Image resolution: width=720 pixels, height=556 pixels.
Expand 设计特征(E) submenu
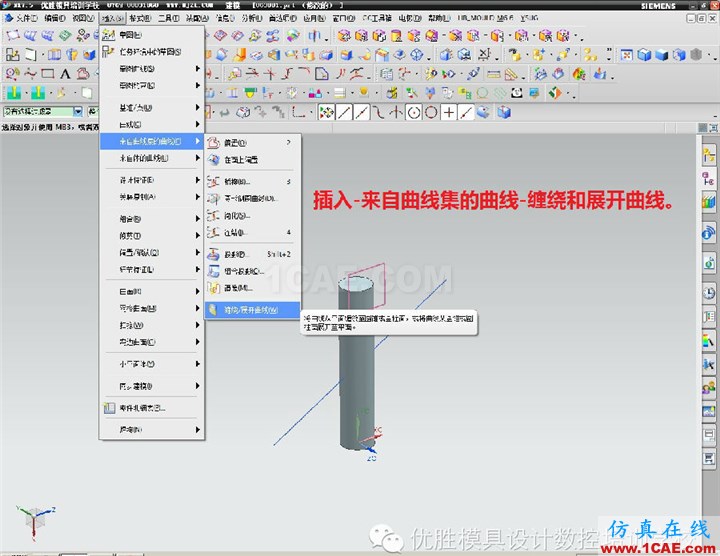[x=152, y=180]
